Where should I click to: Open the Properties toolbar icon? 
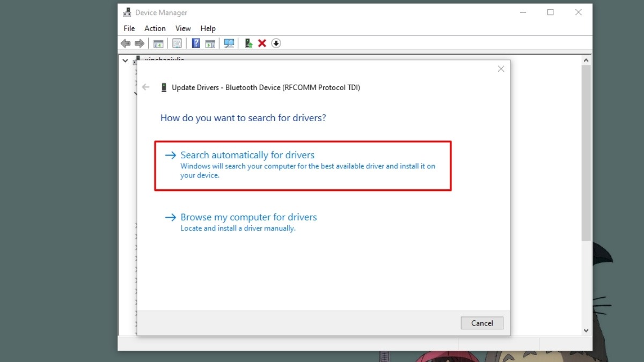pyautogui.click(x=177, y=43)
